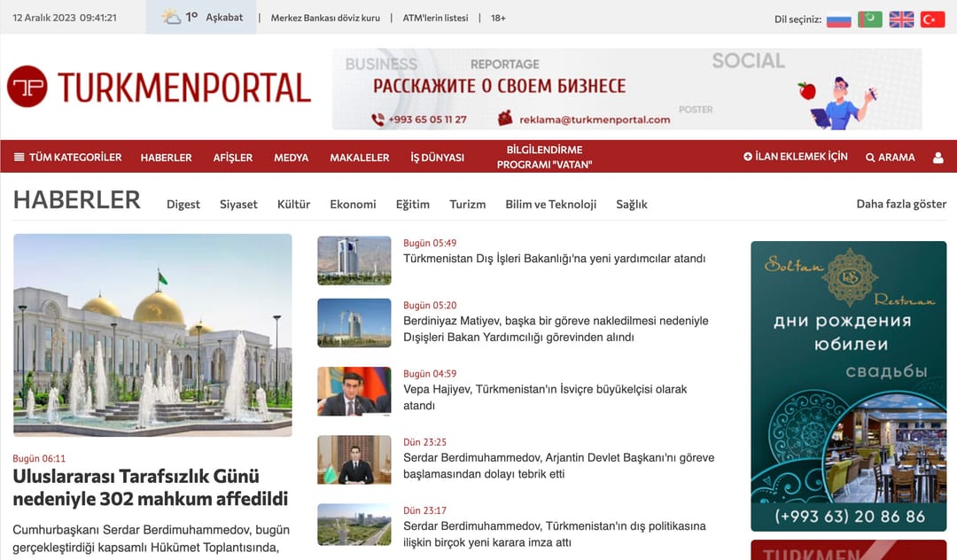Image resolution: width=957 pixels, height=560 pixels.
Task: Click the user account profile icon
Action: click(x=938, y=157)
